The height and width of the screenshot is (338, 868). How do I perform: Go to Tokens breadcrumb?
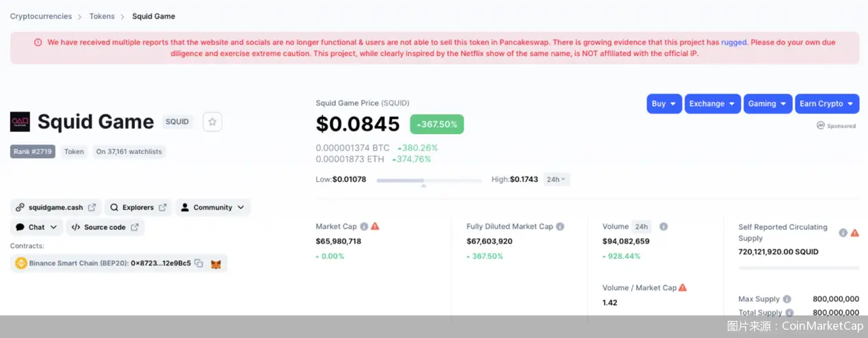[102, 16]
